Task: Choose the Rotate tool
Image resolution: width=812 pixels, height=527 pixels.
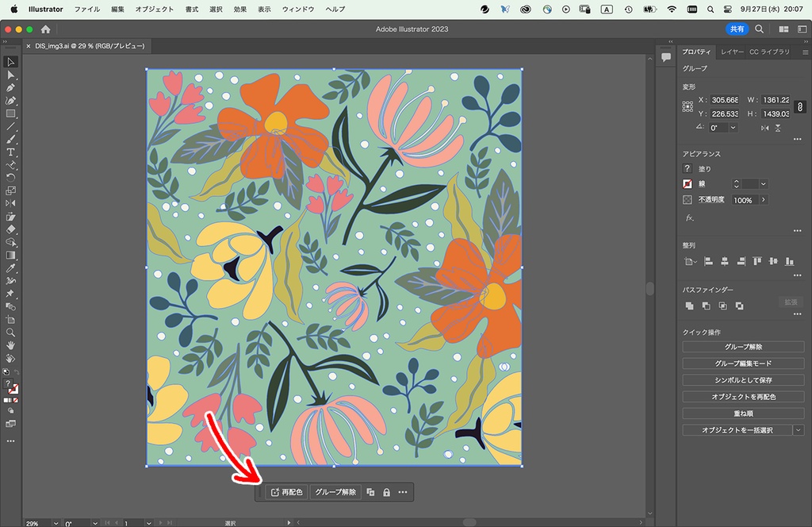Action: pyautogui.click(x=10, y=178)
